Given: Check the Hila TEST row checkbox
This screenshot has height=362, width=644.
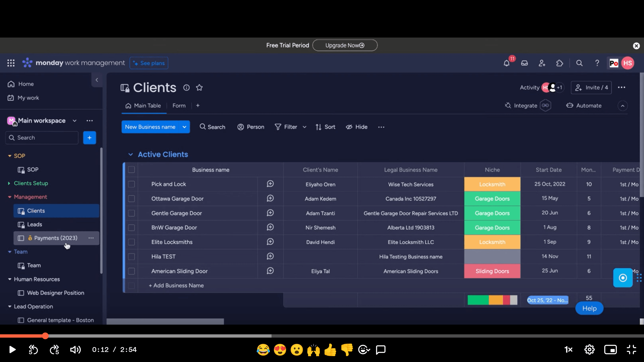Looking at the screenshot, I should click(x=131, y=257).
